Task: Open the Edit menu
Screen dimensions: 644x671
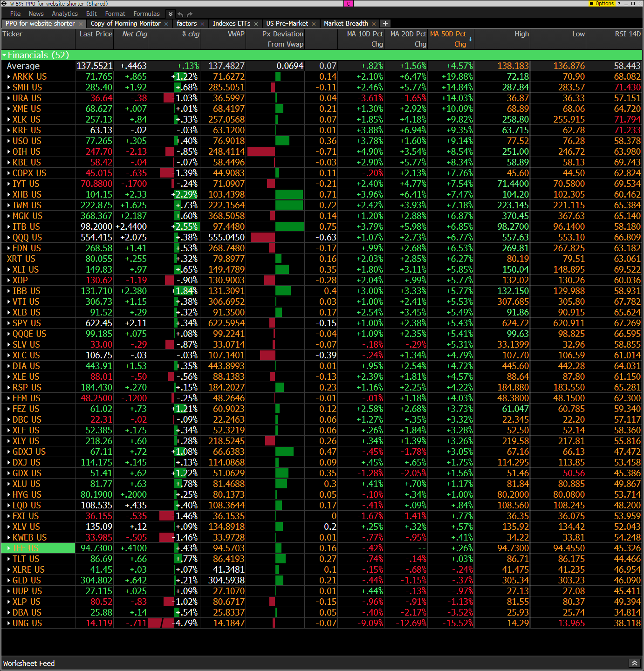Action: (x=91, y=14)
